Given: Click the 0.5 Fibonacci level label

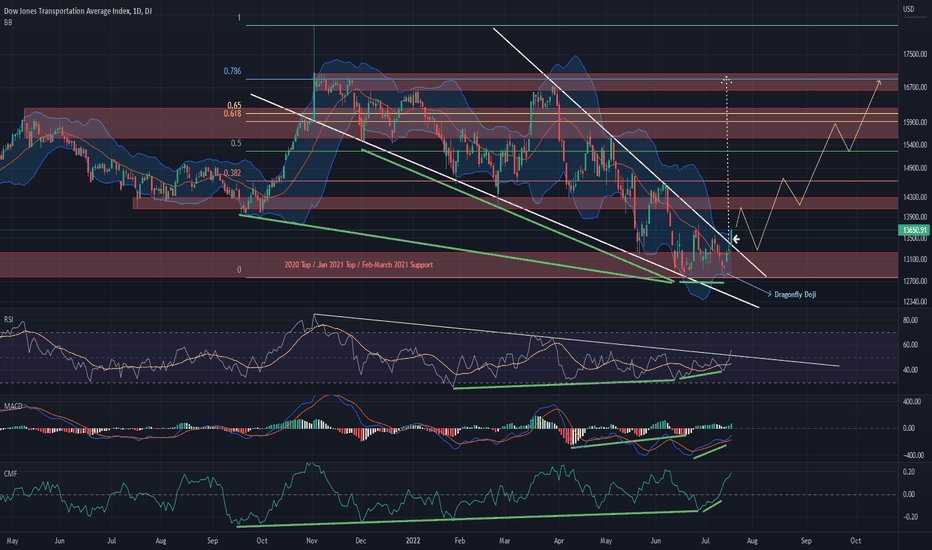Looking at the screenshot, I should click(236, 143).
